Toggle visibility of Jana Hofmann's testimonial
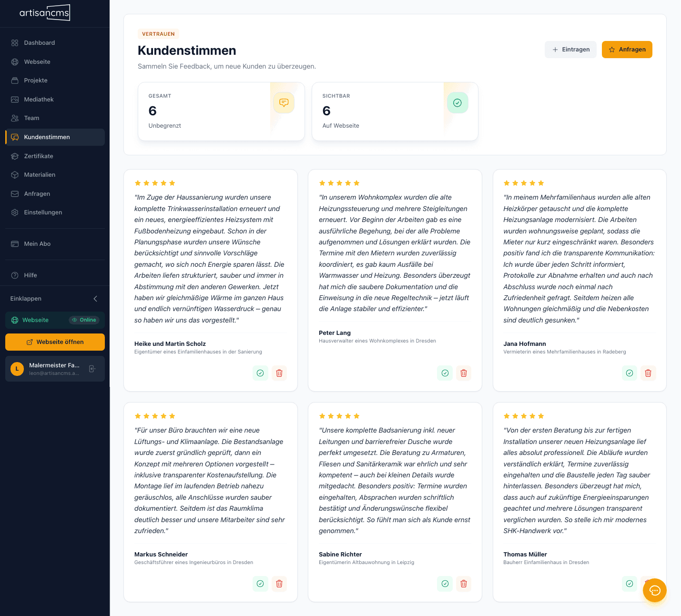Viewport: 681px width, 616px height. tap(629, 373)
